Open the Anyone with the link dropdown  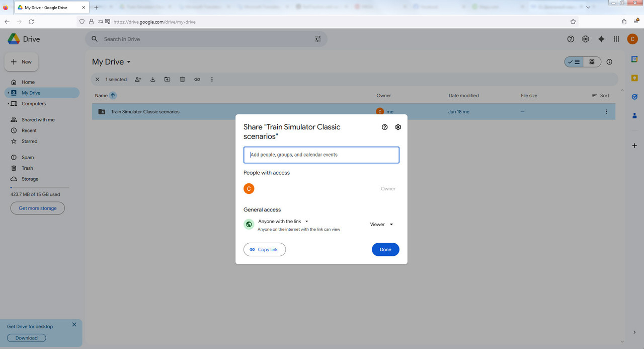[x=283, y=221]
